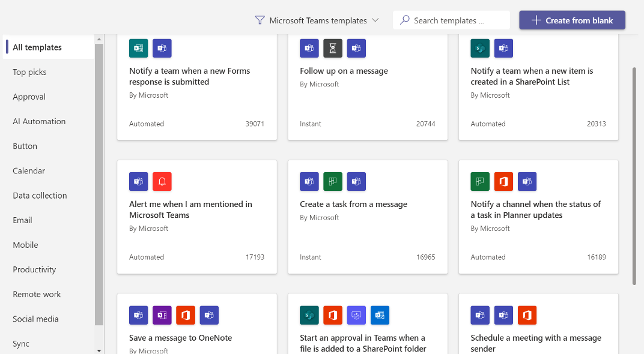Image resolution: width=644 pixels, height=354 pixels.
Task: Click the Office icon on Schedule a meeting card
Action: (x=527, y=315)
